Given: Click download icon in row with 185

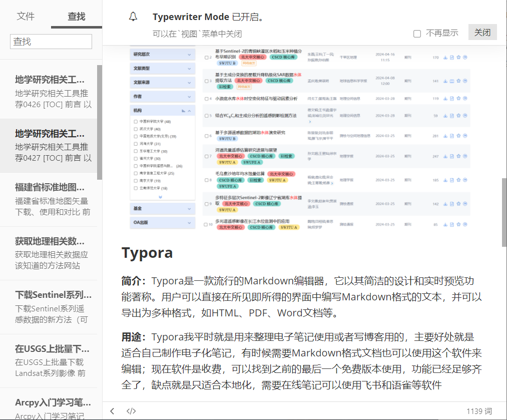Looking at the screenshot, I should (445, 180).
